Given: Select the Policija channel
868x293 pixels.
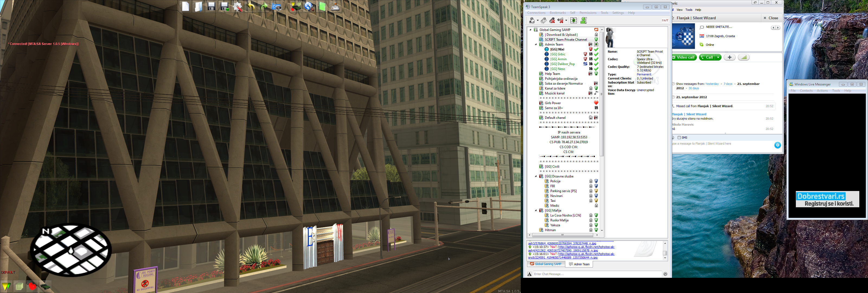Looking at the screenshot, I should point(555,181).
